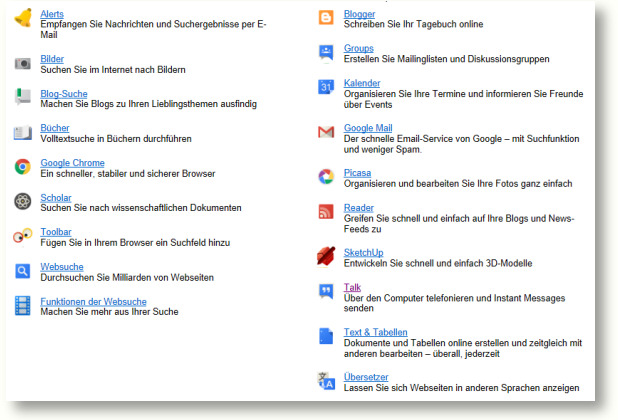Open the Bilder link
This screenshot has width=618, height=420.
click(52, 59)
